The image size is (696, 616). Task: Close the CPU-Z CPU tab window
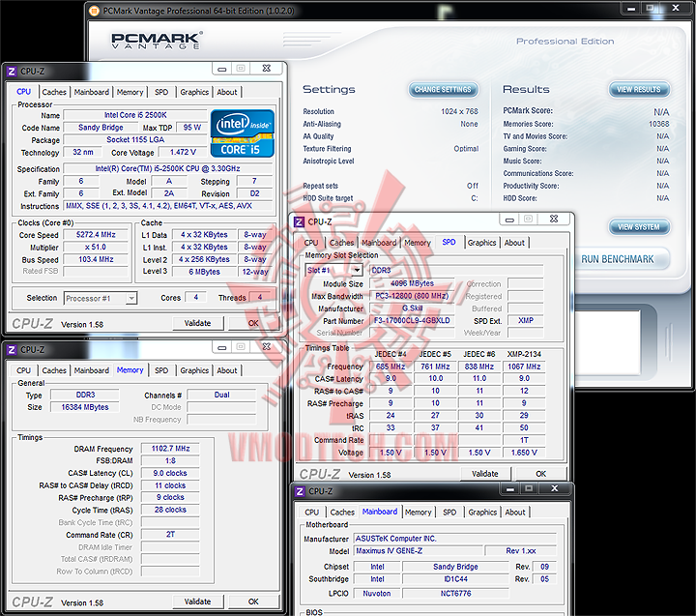[x=267, y=69]
